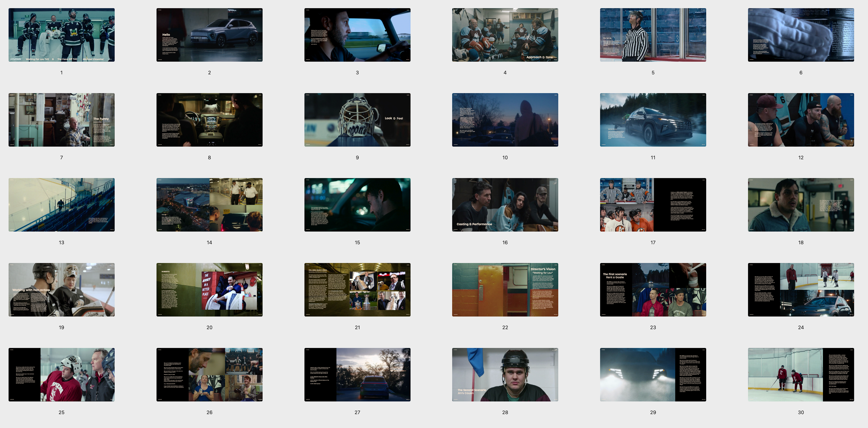This screenshot has height=428, width=868.
Task: Select slide 5 showing the striped-shirt referee
Action: tap(653, 35)
